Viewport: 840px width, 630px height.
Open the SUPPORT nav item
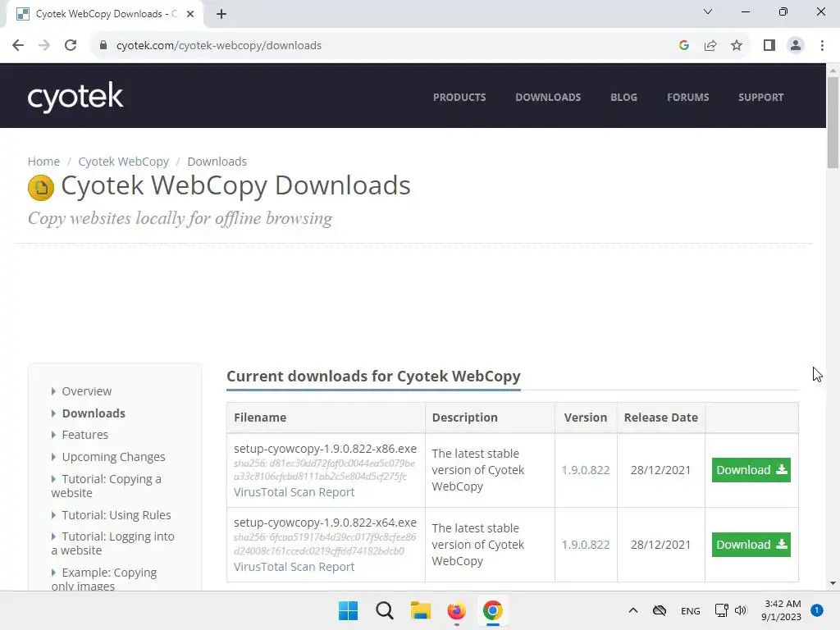point(760,98)
